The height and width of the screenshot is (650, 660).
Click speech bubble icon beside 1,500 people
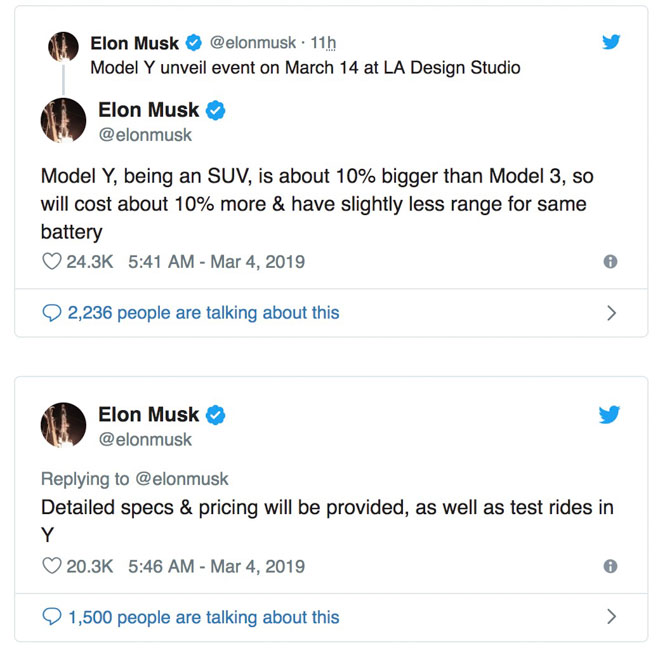tap(52, 617)
